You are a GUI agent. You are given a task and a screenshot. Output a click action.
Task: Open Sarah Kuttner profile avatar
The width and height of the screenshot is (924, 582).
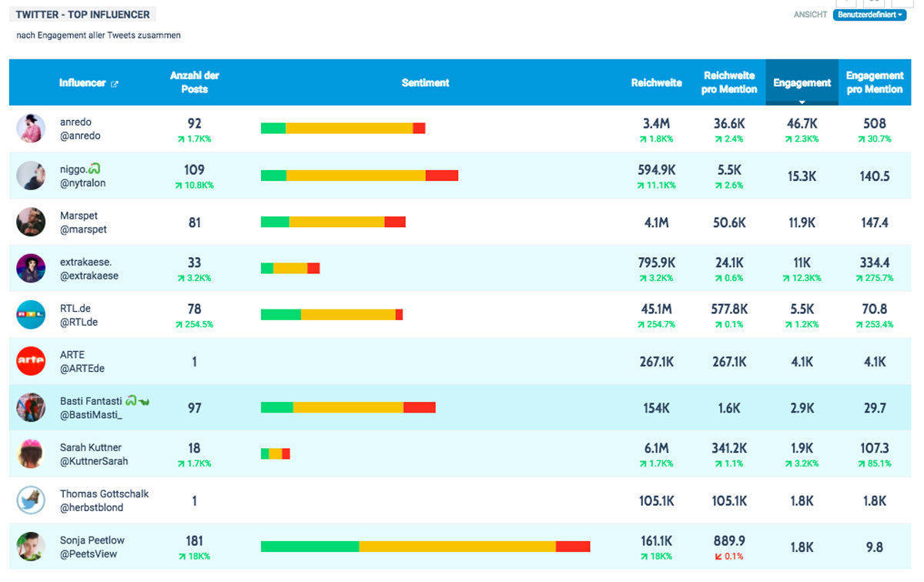[x=31, y=453]
